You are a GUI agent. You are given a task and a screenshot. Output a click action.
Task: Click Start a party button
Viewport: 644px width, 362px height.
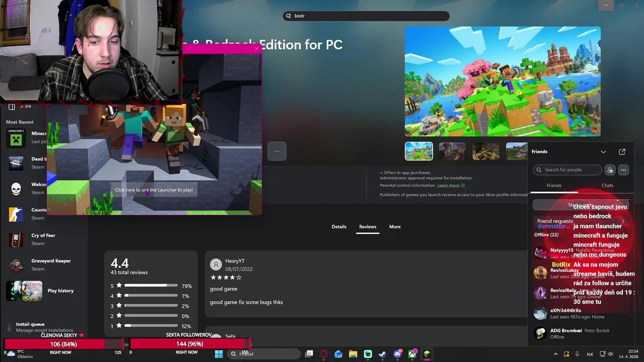tap(581, 205)
